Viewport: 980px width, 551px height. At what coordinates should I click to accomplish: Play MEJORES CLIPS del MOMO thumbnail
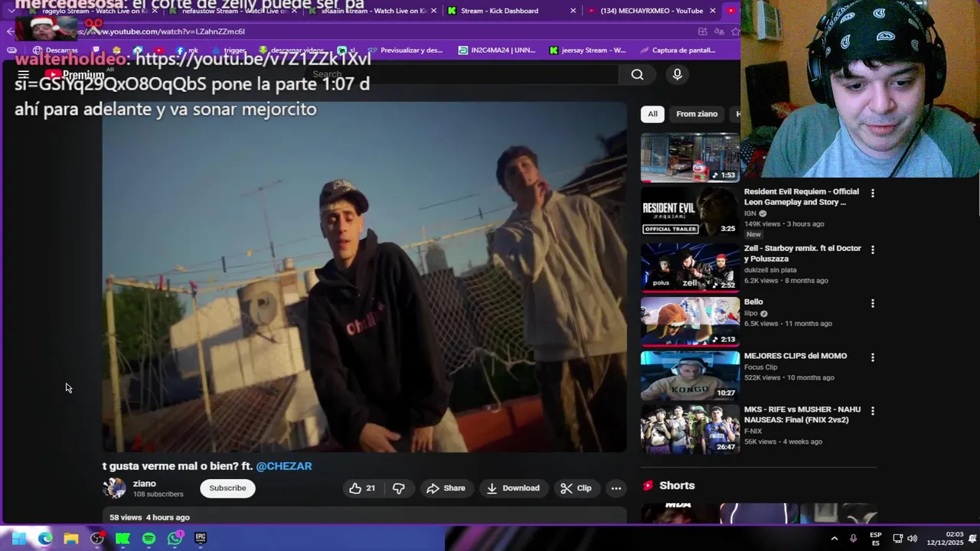pyautogui.click(x=690, y=375)
